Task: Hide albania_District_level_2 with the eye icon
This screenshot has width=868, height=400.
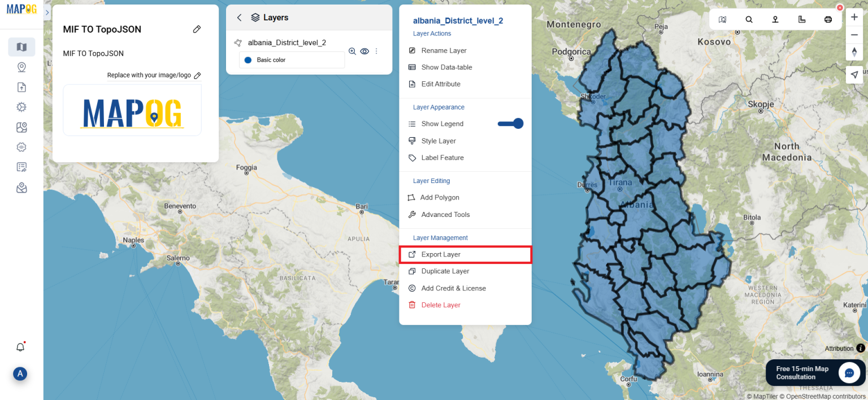Action: pyautogui.click(x=364, y=51)
